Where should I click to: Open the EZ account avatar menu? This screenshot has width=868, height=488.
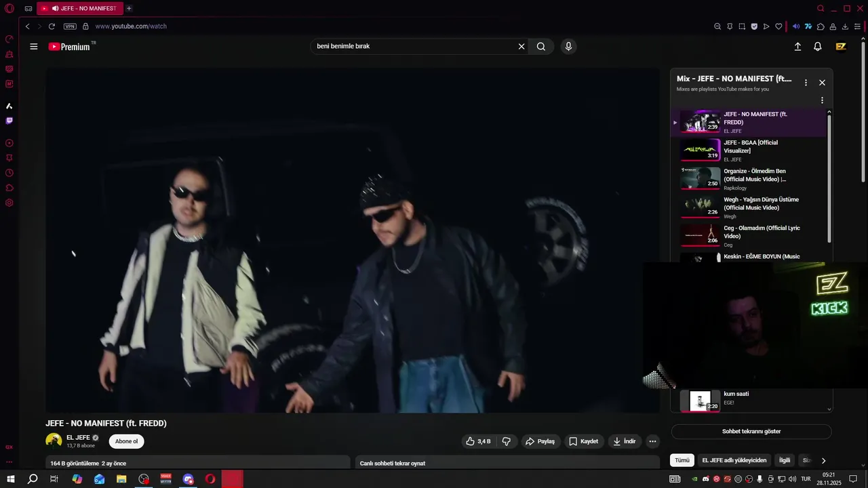coord(841,47)
